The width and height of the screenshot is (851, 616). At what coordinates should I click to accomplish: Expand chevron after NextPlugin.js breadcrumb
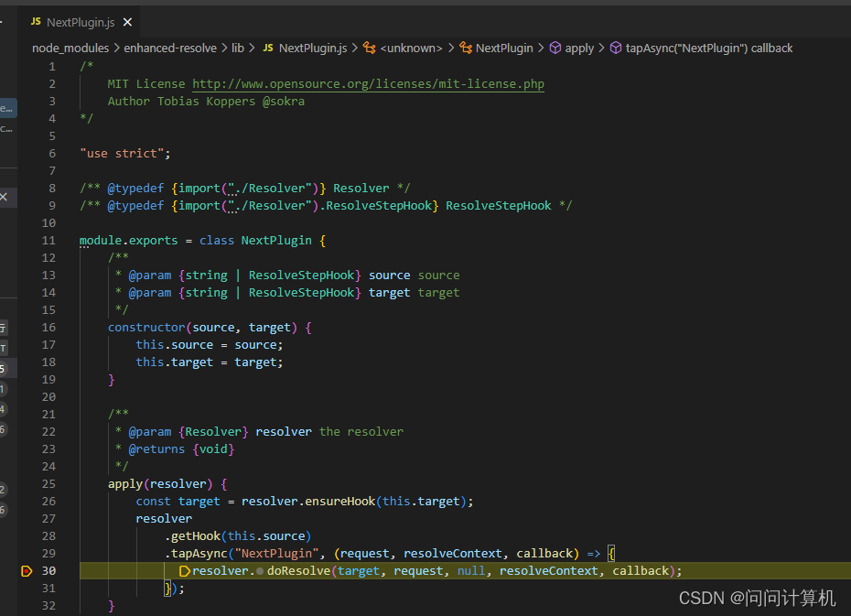click(354, 49)
